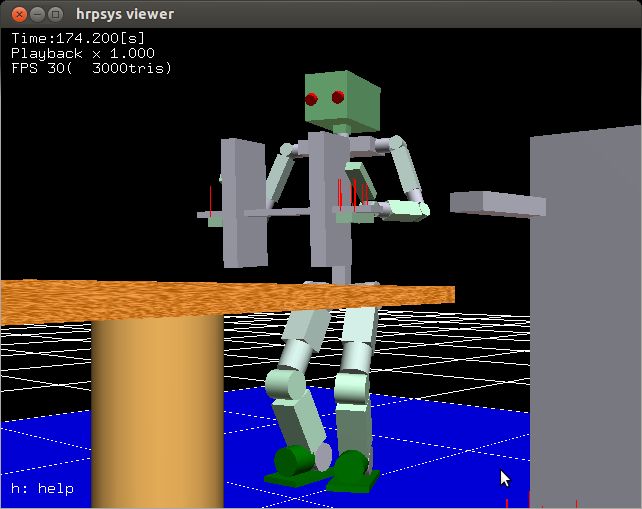The width and height of the screenshot is (642, 509).
Task: Select the robot's gray torso block
Action: click(327, 200)
